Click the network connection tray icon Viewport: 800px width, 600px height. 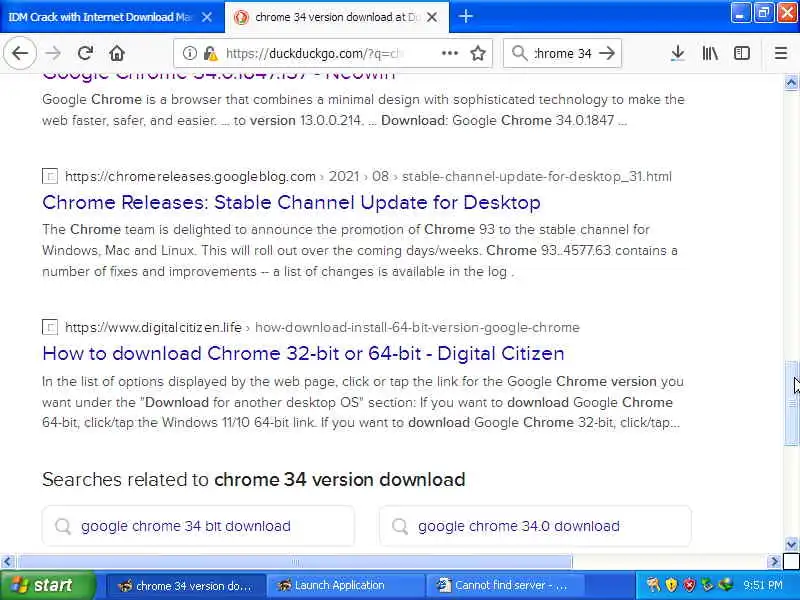pyautogui.click(x=726, y=585)
